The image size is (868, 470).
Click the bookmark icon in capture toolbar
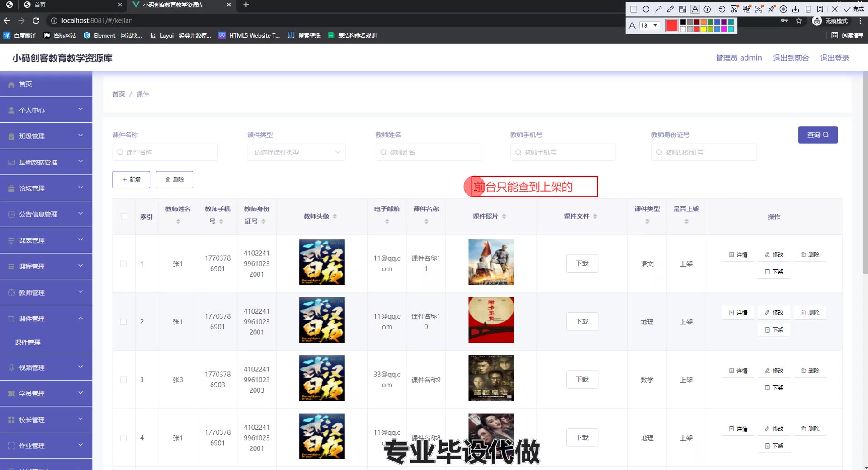coord(820,9)
